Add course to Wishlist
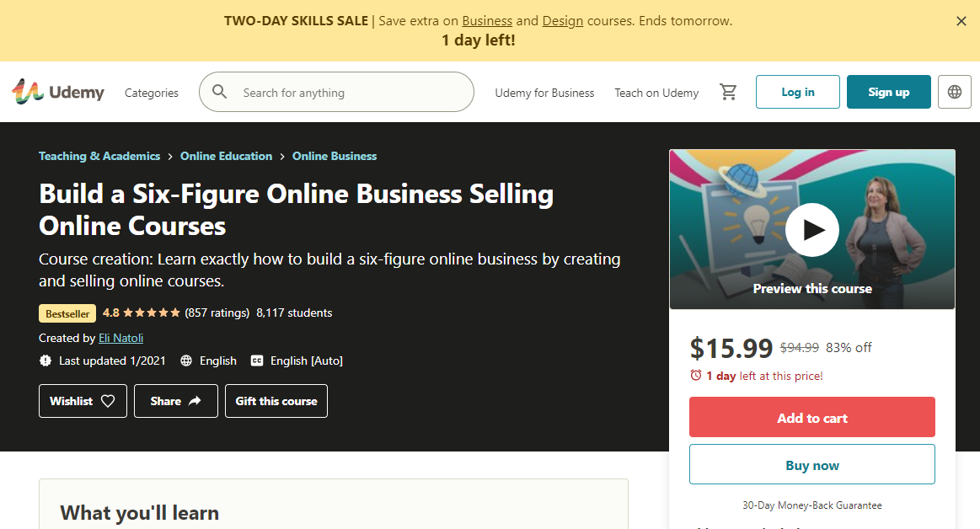This screenshot has height=529, width=980. (83, 401)
